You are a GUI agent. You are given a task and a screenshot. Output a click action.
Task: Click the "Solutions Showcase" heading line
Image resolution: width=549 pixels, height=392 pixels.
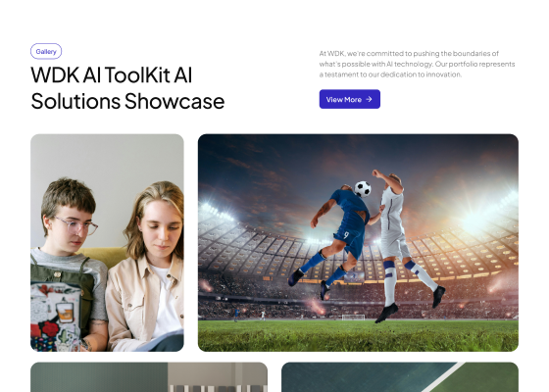tap(127, 101)
